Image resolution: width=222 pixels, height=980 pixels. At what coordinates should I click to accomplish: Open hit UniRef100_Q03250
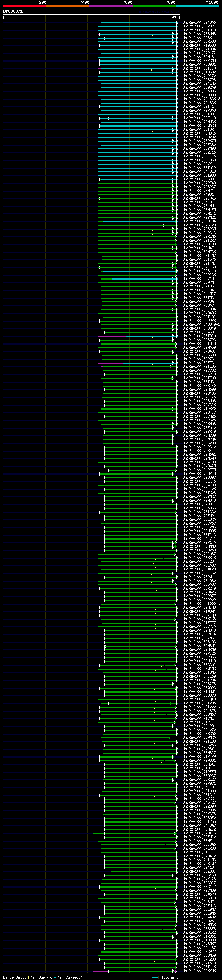(199, 550)
